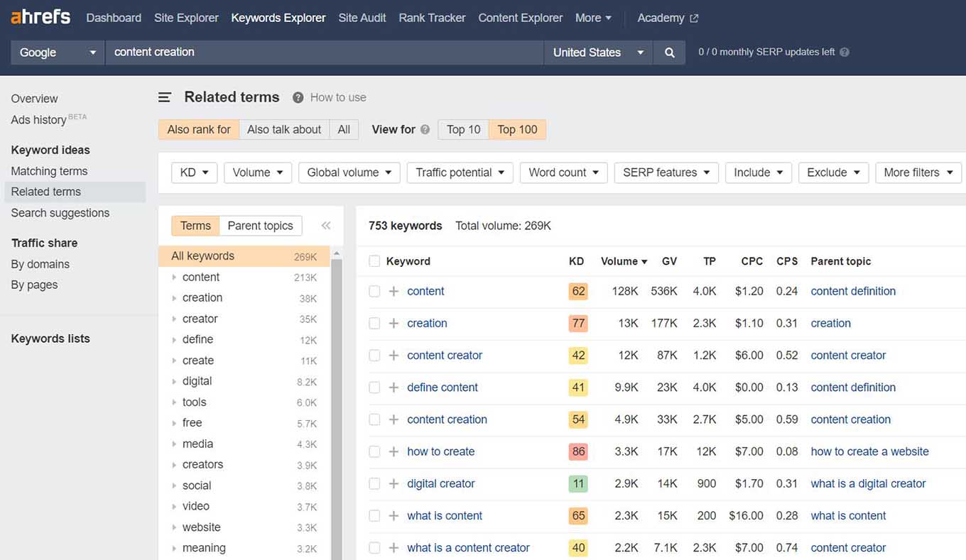The height and width of the screenshot is (560, 966).
Task: Open the Include filter dropdown
Action: [759, 172]
